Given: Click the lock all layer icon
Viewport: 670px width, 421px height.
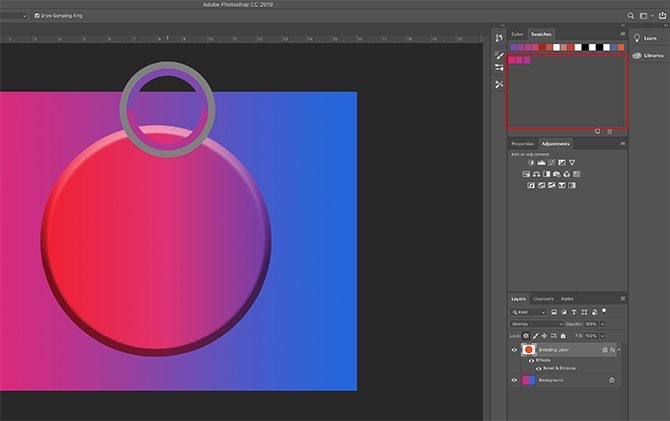Looking at the screenshot, I should point(563,335).
